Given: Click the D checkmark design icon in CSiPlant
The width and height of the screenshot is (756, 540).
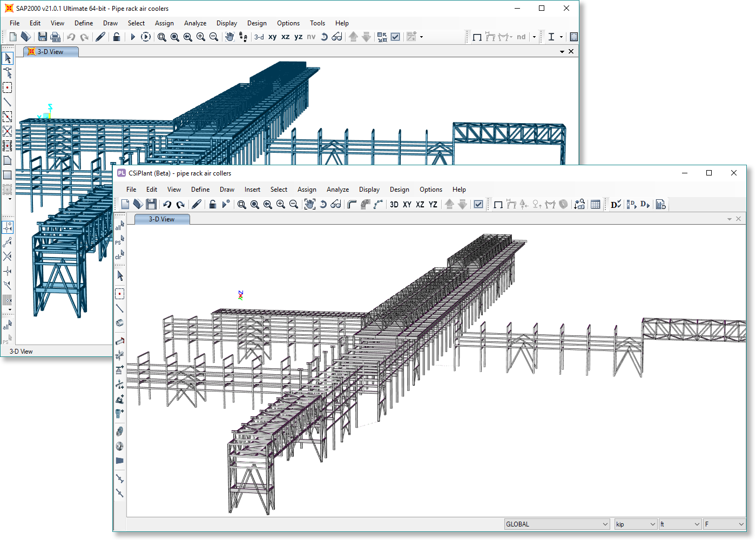Looking at the screenshot, I should pos(616,204).
